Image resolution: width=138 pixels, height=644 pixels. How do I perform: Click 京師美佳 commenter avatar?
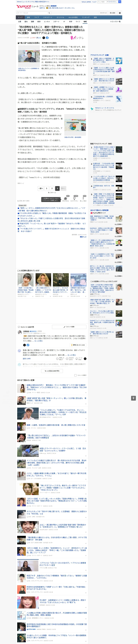20,332
